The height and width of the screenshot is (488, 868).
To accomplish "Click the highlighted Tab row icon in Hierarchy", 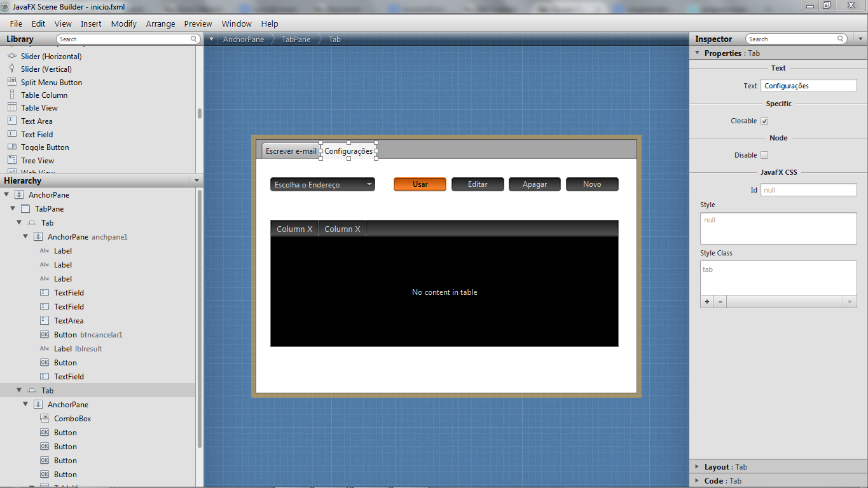I will 32,391.
